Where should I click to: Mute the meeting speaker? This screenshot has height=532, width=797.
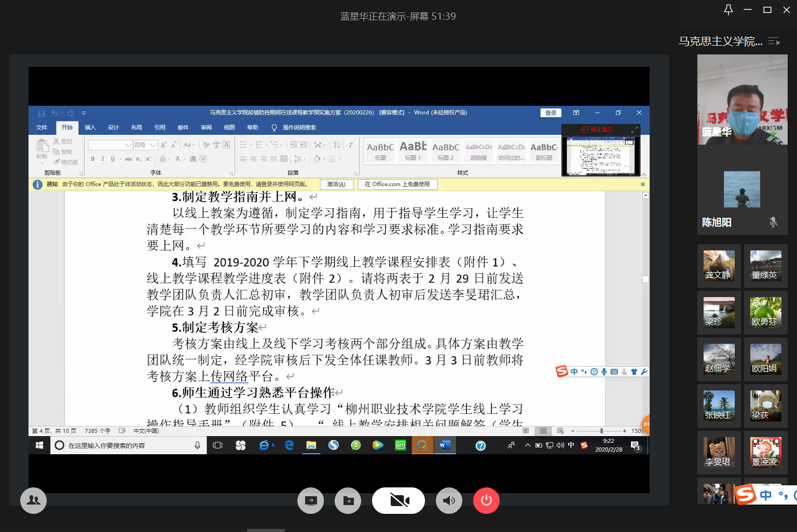[x=449, y=500]
